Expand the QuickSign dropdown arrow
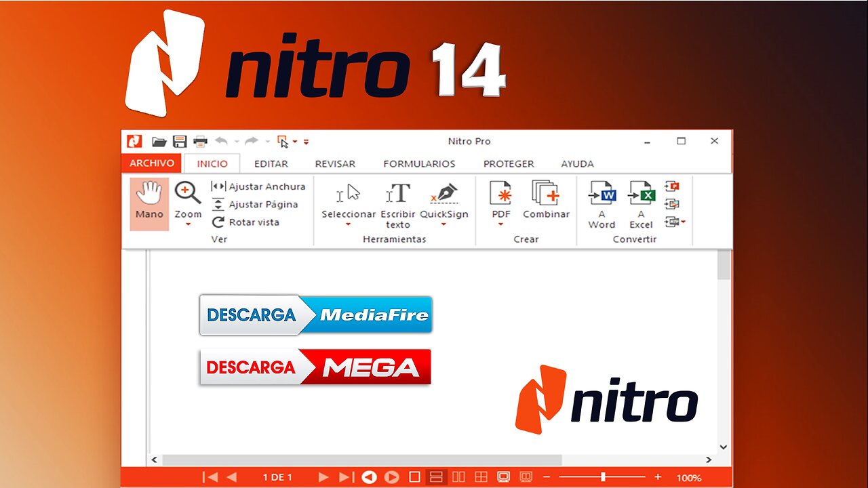This screenshot has width=868, height=488. coord(444,225)
